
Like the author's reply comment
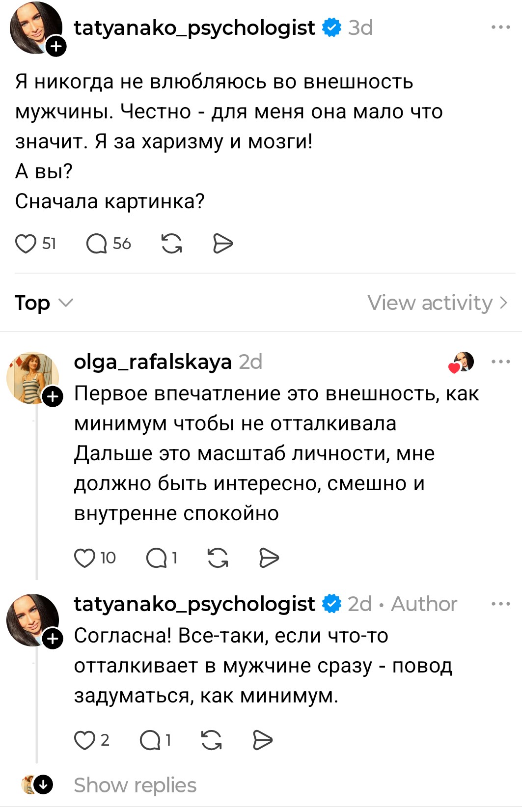[x=84, y=740]
